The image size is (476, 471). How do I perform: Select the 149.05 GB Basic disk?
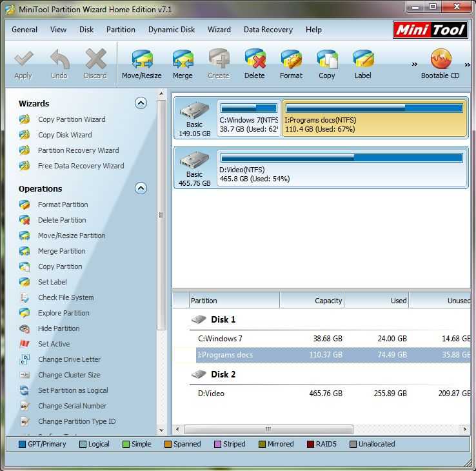pos(195,119)
